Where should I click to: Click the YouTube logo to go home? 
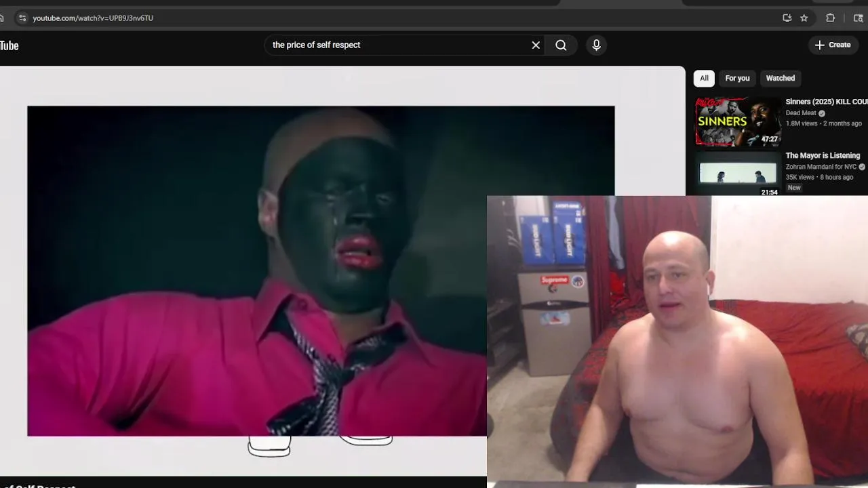pyautogui.click(x=9, y=45)
